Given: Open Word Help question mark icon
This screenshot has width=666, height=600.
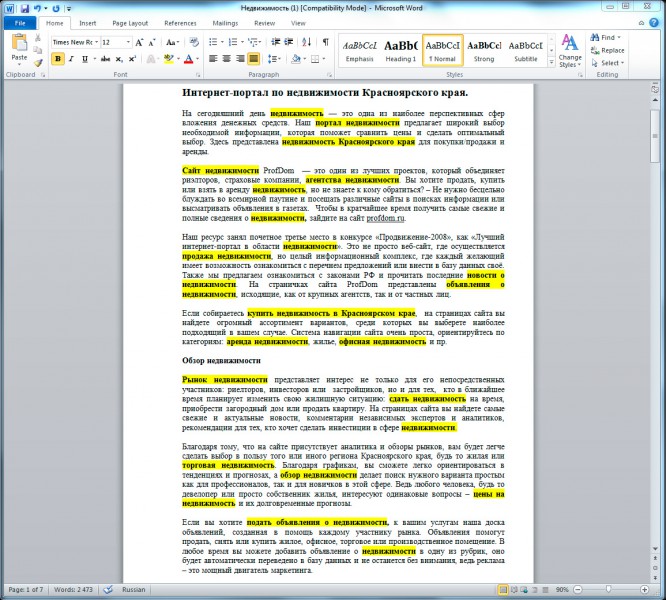Looking at the screenshot, I should [654, 23].
